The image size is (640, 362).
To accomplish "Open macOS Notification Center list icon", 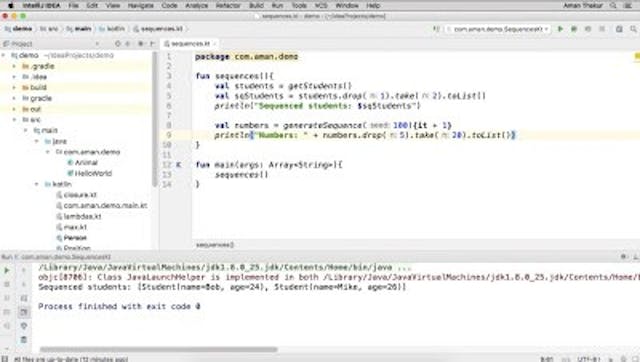I will (x=628, y=6).
